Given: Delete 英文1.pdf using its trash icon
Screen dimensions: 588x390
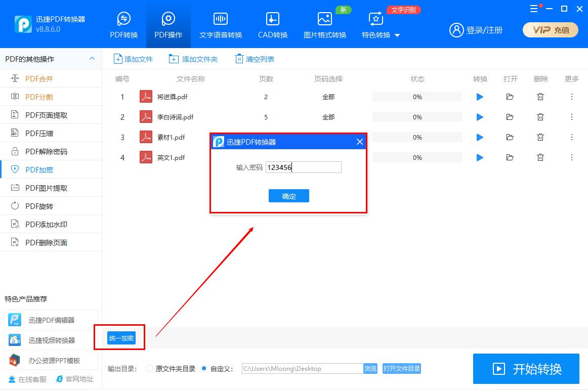Looking at the screenshot, I should (540, 157).
